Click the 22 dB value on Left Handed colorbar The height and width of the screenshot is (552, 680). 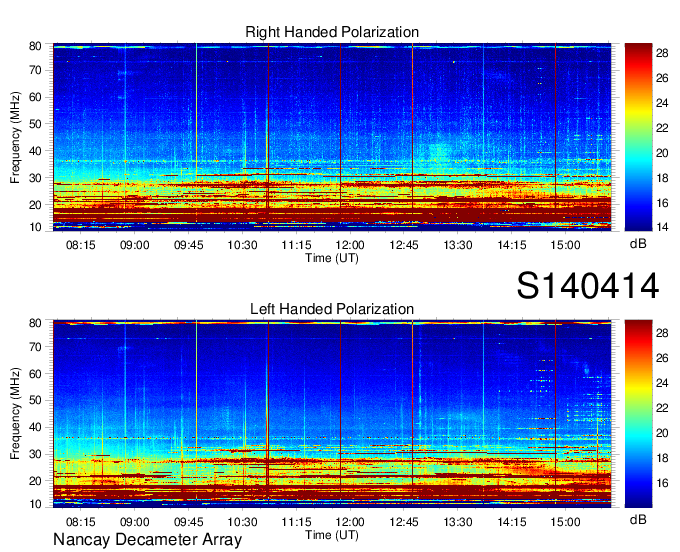662,408
